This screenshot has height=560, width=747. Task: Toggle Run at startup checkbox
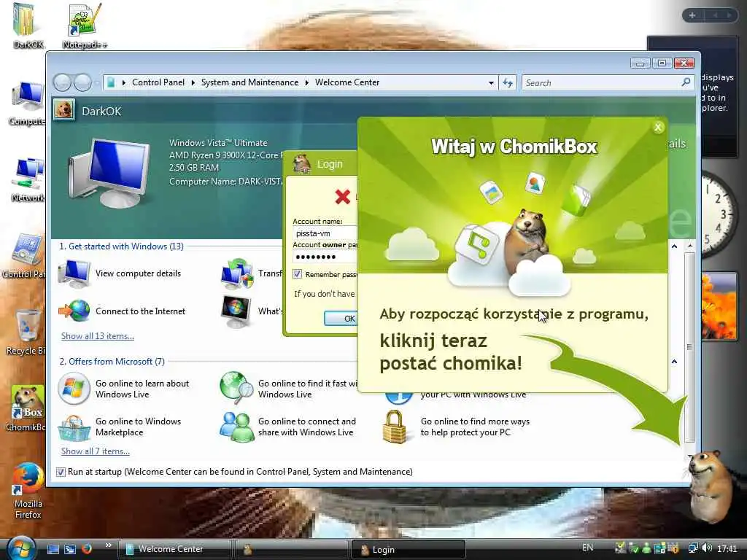pyautogui.click(x=61, y=472)
